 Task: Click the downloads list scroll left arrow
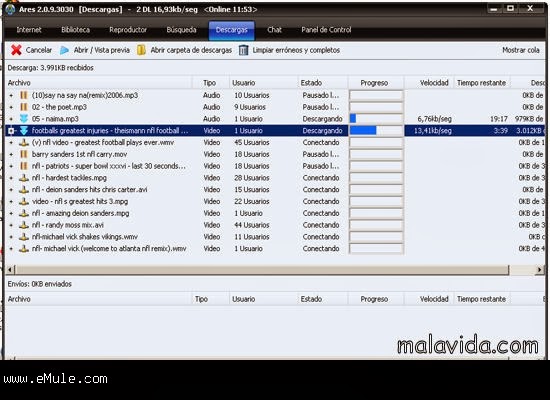pos(10,269)
